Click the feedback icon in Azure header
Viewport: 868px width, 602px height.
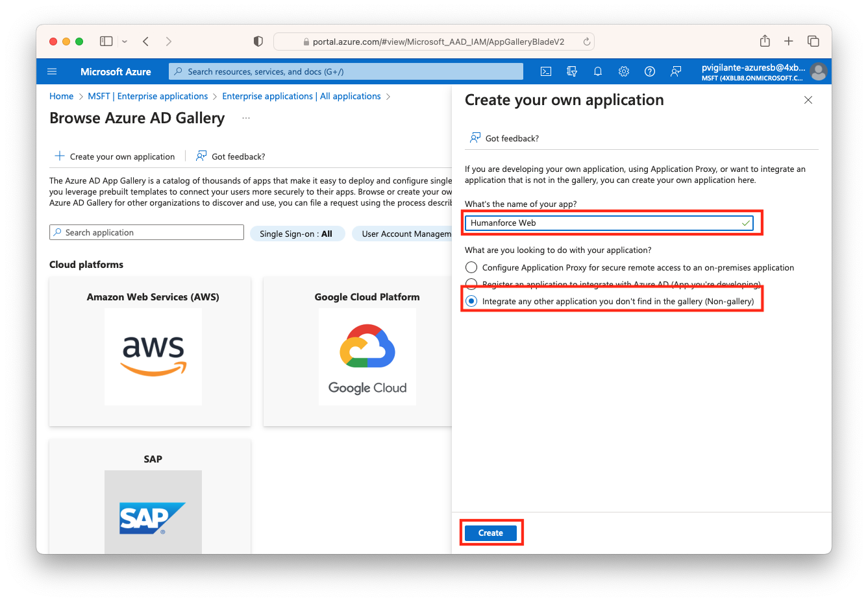click(676, 71)
